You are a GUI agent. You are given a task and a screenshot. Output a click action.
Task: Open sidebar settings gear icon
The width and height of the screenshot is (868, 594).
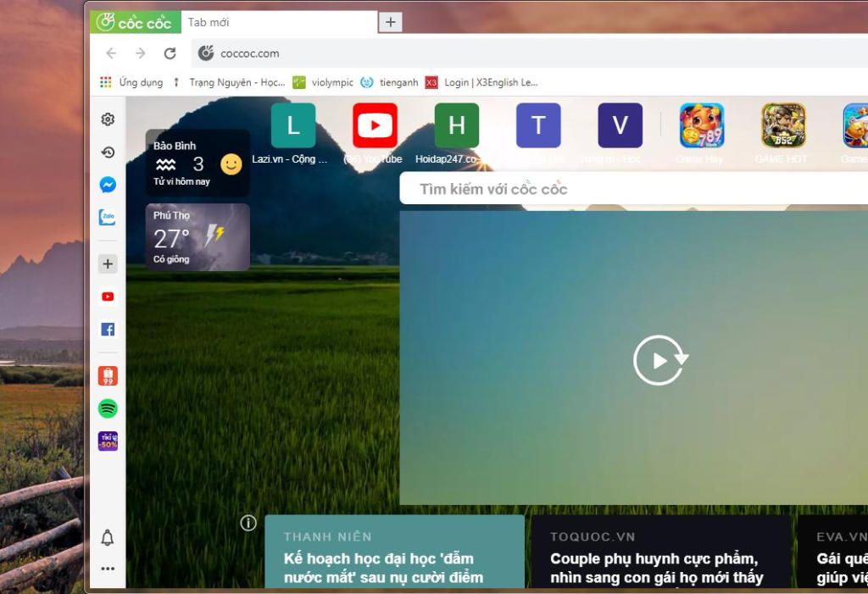108,119
